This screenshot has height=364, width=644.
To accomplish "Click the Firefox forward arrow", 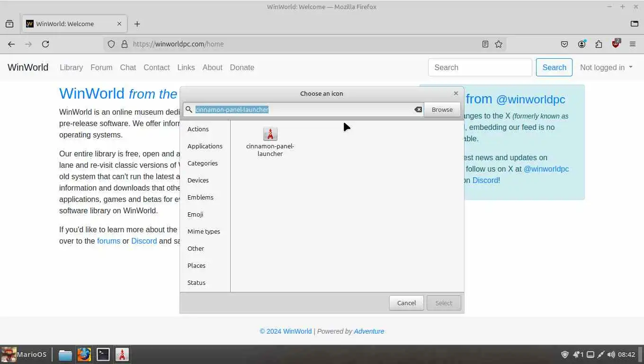I will (x=28, y=44).
